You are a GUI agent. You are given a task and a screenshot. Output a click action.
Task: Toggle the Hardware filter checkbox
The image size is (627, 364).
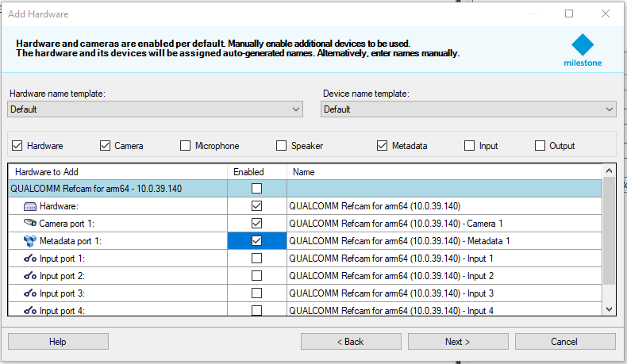[17, 146]
